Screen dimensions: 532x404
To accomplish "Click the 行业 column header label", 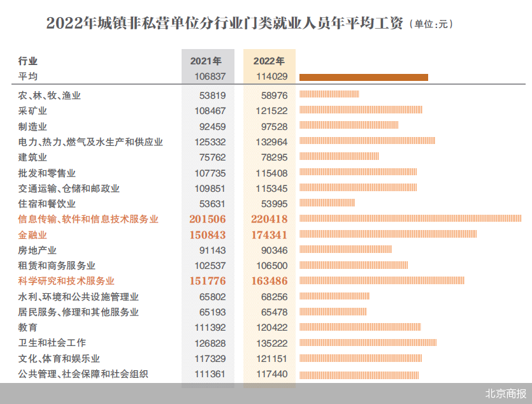I will pyautogui.click(x=28, y=61).
